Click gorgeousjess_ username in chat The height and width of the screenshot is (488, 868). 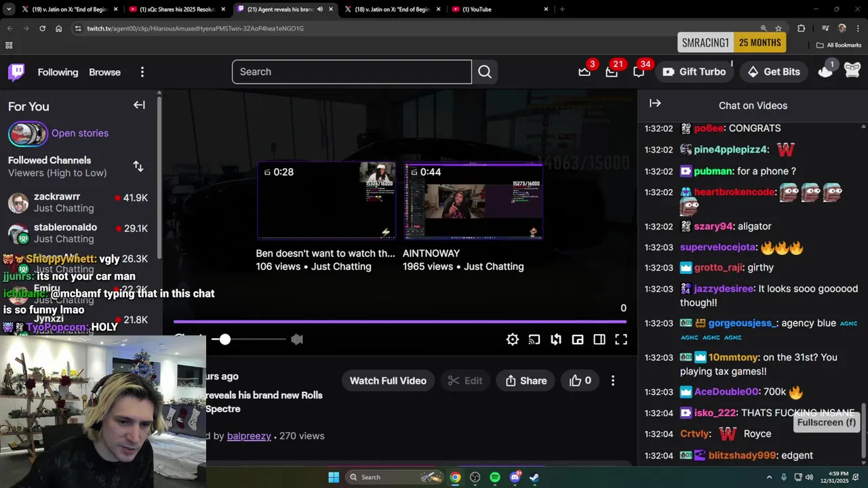pyautogui.click(x=743, y=323)
